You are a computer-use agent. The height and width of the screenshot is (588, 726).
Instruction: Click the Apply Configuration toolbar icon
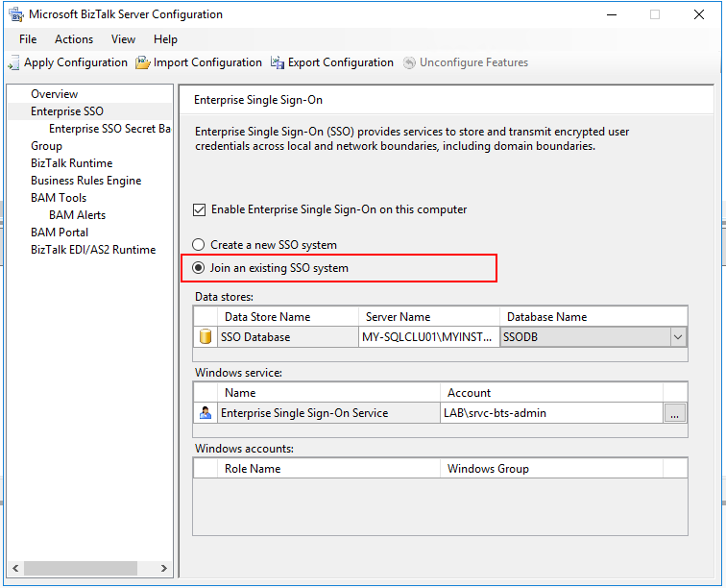pos(13,62)
